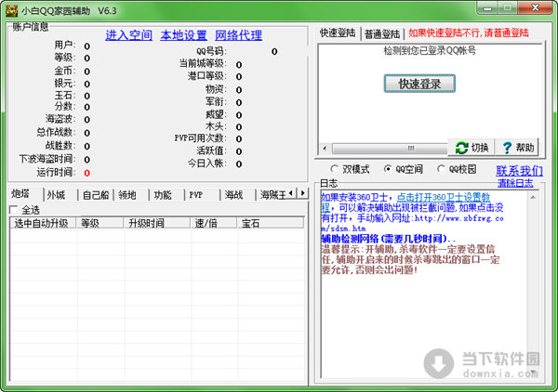Click the 辅助检测网络 log line
Screen dimensions: 558x392
388,239
